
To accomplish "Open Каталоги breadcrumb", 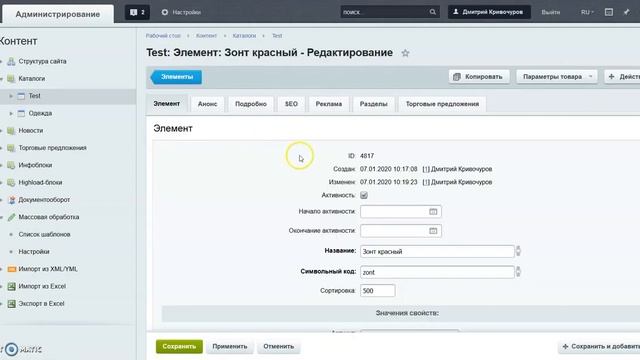I will pyautogui.click(x=244, y=36).
